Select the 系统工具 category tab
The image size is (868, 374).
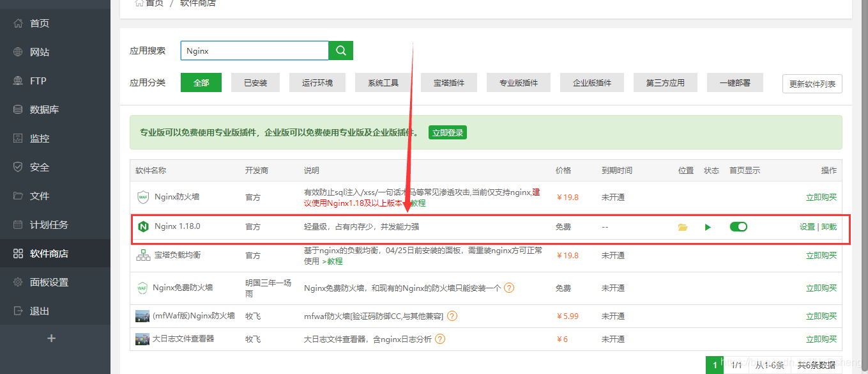383,83
